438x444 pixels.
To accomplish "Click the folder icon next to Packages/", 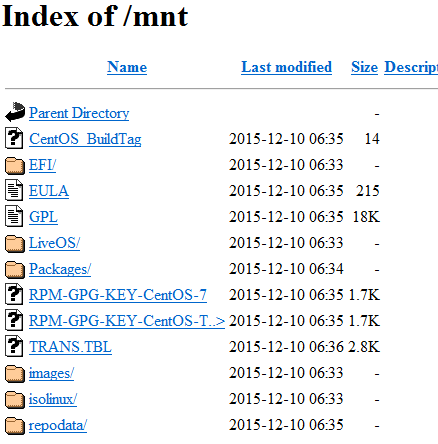I will point(15,270).
